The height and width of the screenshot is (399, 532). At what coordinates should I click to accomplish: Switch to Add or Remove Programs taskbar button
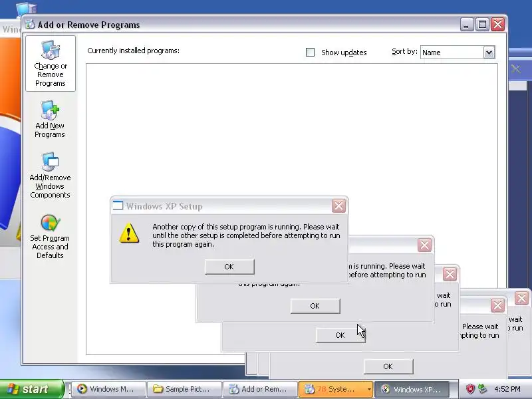click(x=260, y=389)
